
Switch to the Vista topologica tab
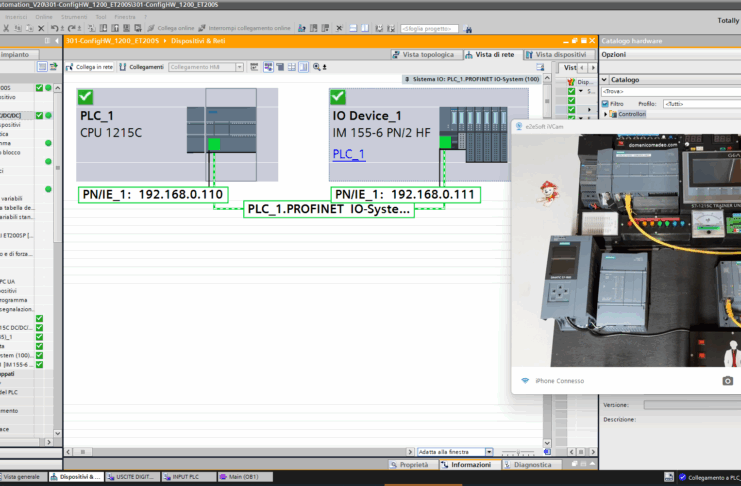428,54
